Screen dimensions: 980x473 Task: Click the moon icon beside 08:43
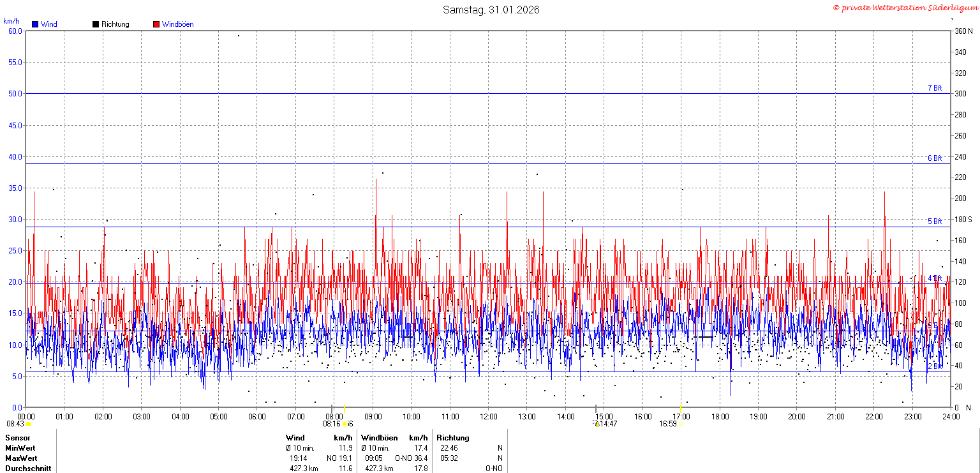[x=28, y=424]
